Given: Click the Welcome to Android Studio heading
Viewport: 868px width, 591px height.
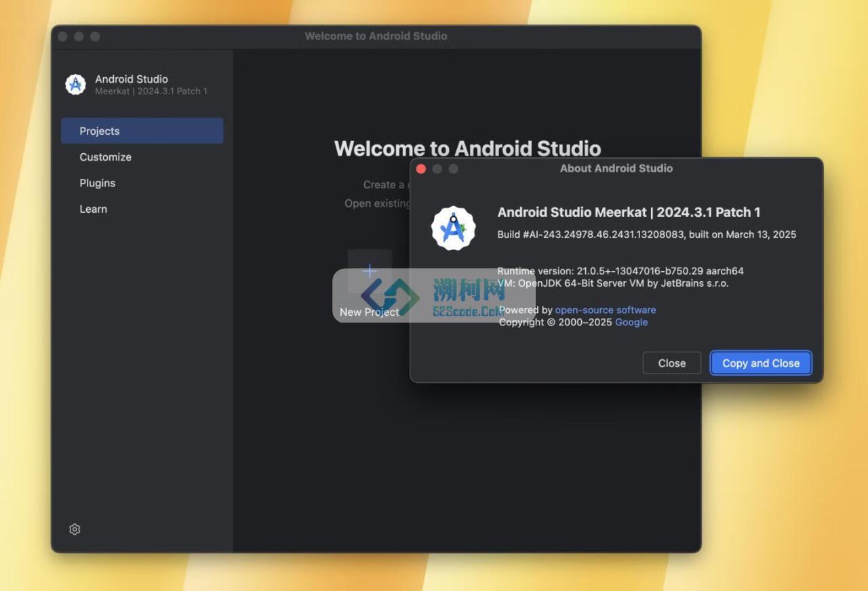Looking at the screenshot, I should [x=467, y=148].
